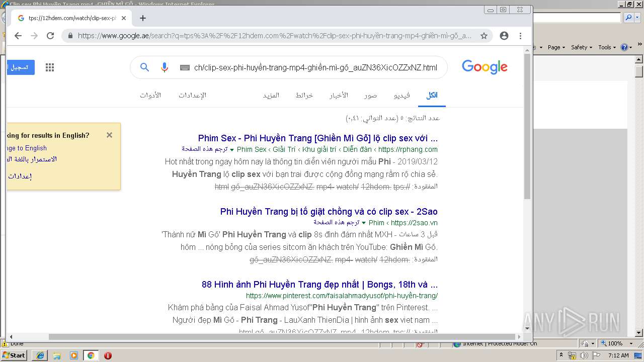The image size is (644, 362).
Task: Open the الإعدادات (Settings) option
Action: 192,96
